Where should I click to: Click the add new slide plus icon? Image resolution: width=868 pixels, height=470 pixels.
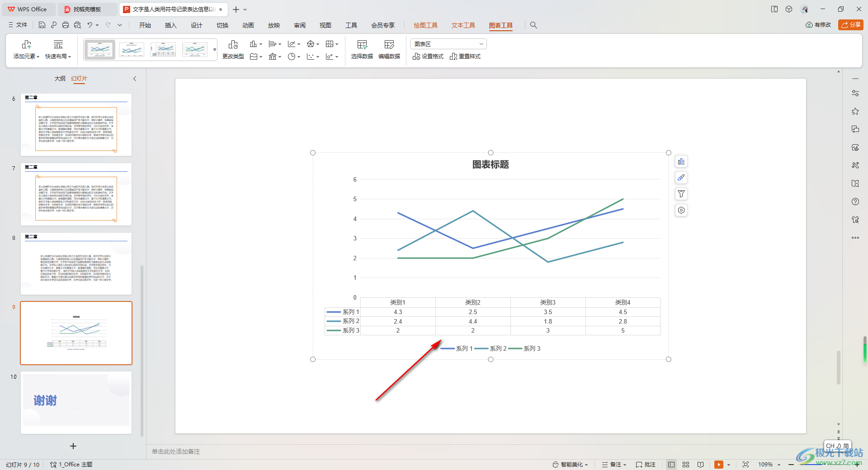73,446
